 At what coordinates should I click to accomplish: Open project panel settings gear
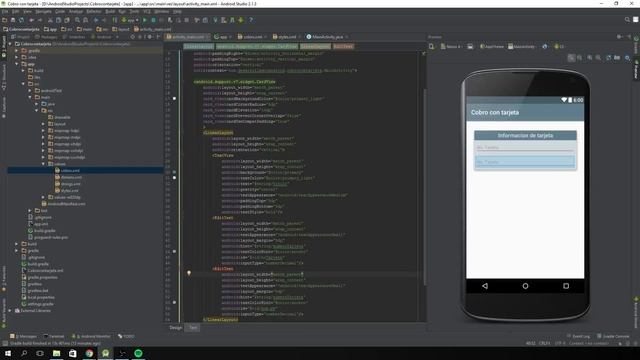[150, 37]
